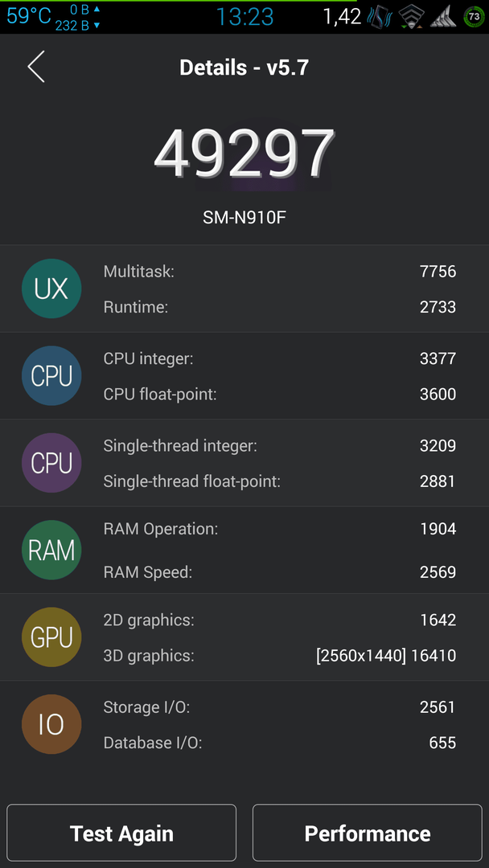Select the SM-N910F device name

tap(244, 218)
